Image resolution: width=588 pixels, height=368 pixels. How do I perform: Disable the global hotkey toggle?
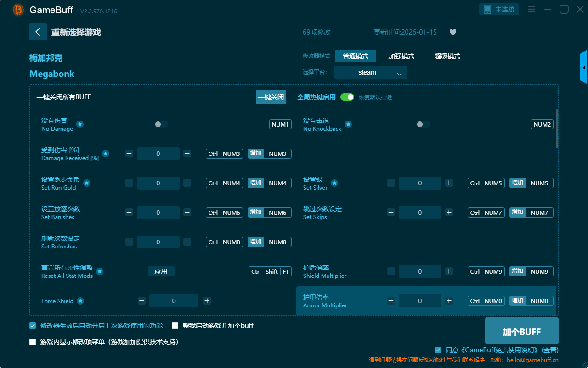click(347, 97)
